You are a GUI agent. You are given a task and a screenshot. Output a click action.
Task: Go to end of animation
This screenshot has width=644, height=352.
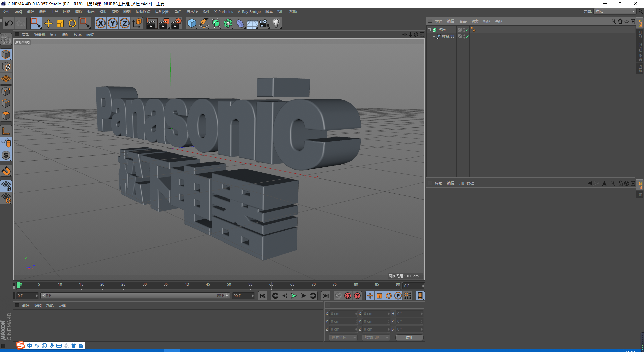tap(325, 296)
